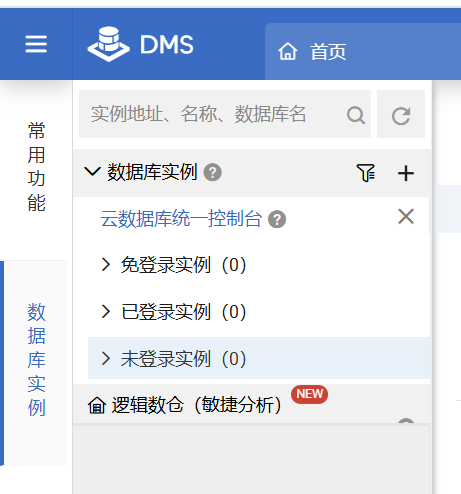The image size is (461, 494).
Task: Expand 未登录实例 (0) group
Action: click(x=105, y=359)
